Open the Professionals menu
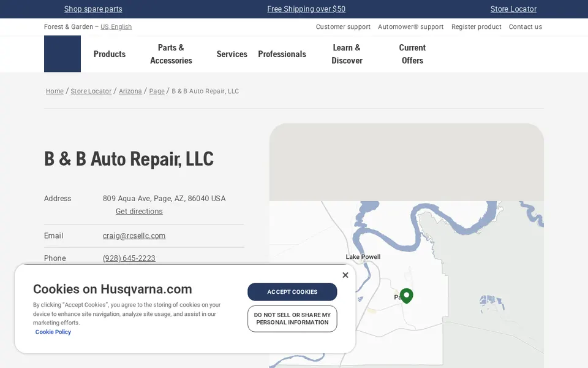This screenshot has width=588, height=368. 282,54
